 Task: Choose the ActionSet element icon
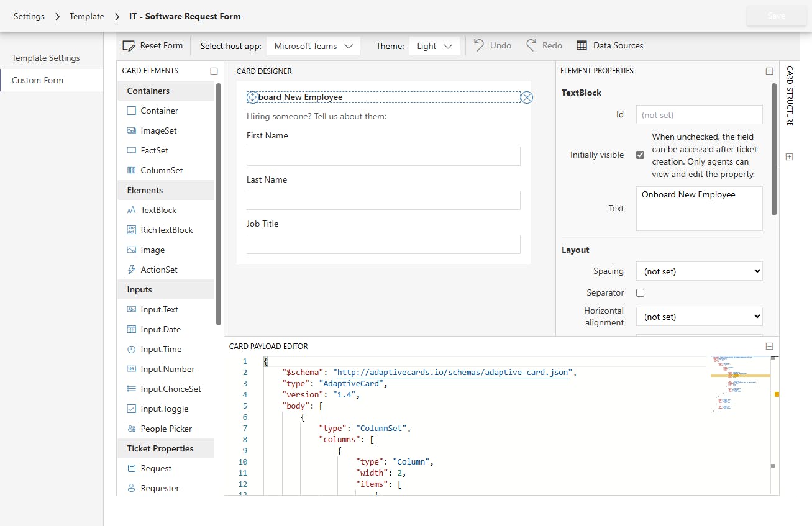[132, 270]
